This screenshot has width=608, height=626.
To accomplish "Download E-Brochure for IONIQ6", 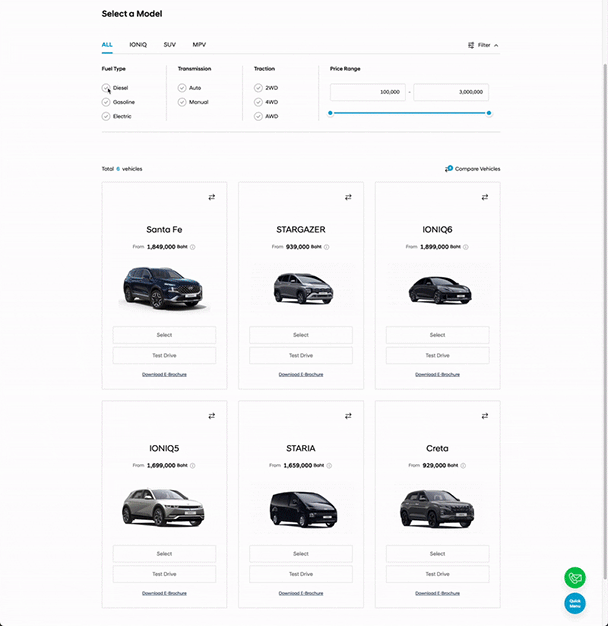I will point(437,374).
